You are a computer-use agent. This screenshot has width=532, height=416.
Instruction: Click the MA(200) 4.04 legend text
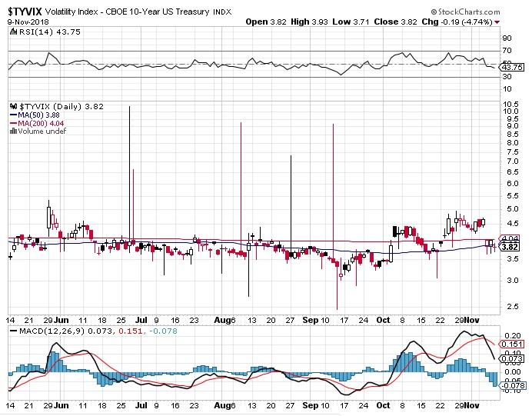[41, 123]
